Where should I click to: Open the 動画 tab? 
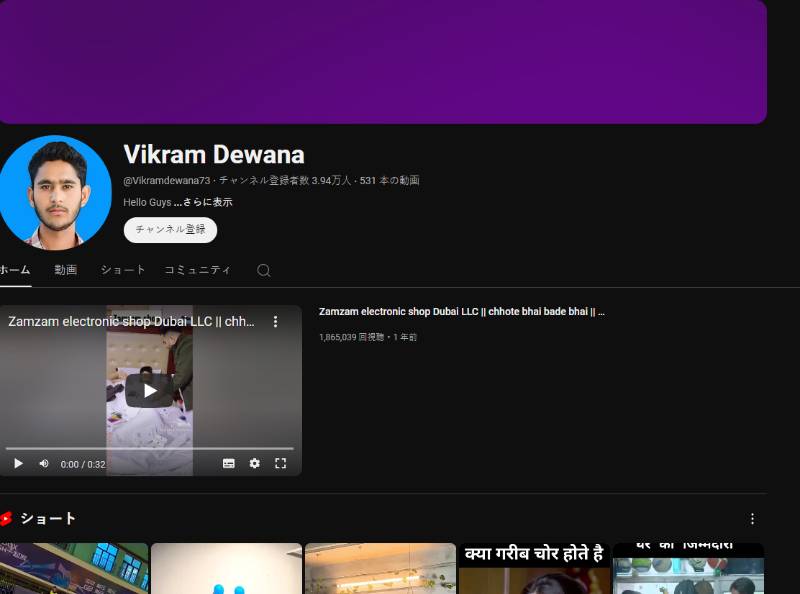[66, 269]
